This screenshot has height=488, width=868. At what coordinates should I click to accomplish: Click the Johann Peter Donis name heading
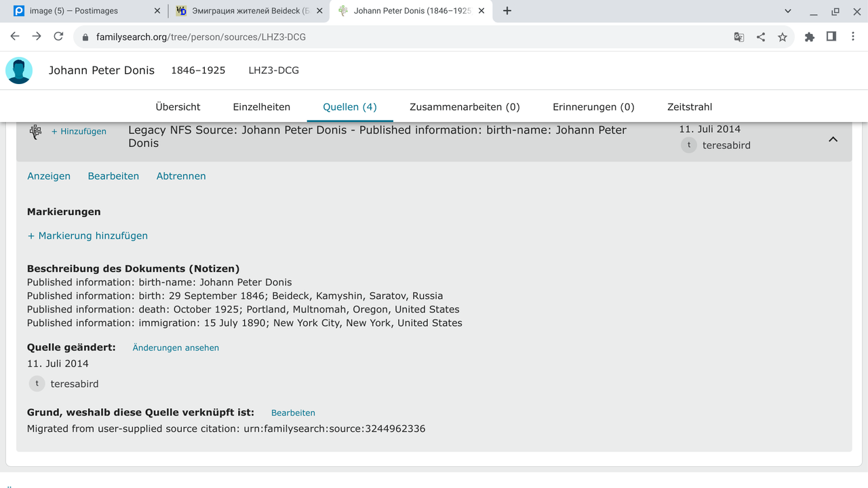(102, 70)
